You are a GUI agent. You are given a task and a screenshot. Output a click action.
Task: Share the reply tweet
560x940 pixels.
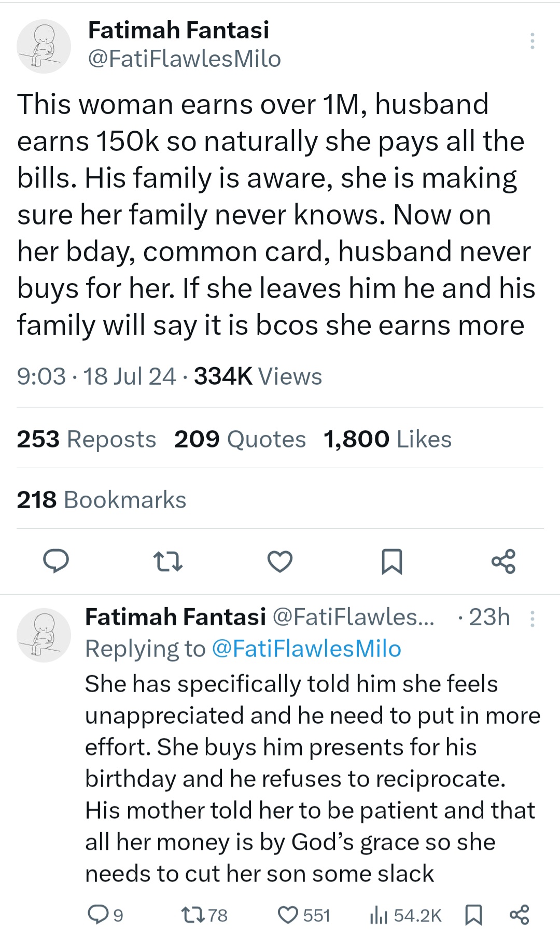click(x=519, y=915)
